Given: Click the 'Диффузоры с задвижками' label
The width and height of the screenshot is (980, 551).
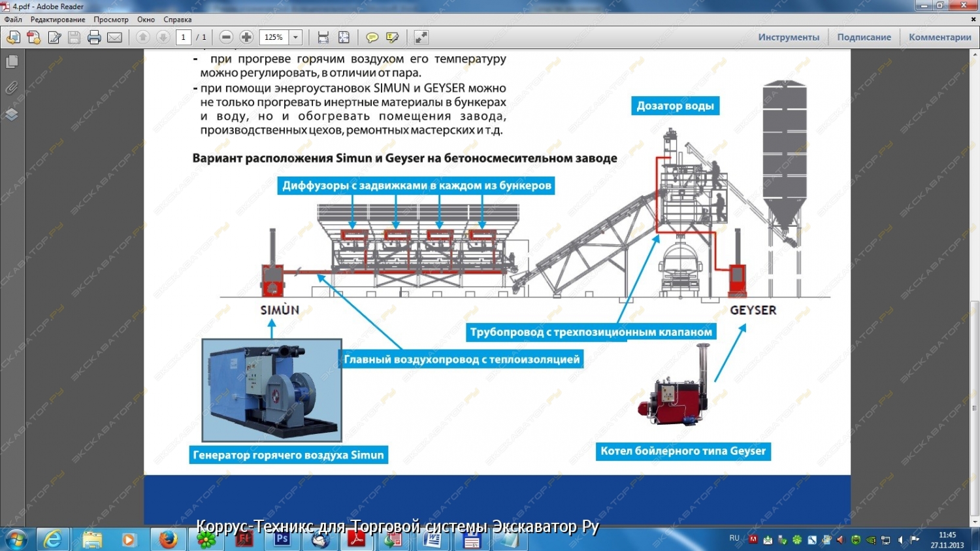Looking at the screenshot, I should coord(417,186).
